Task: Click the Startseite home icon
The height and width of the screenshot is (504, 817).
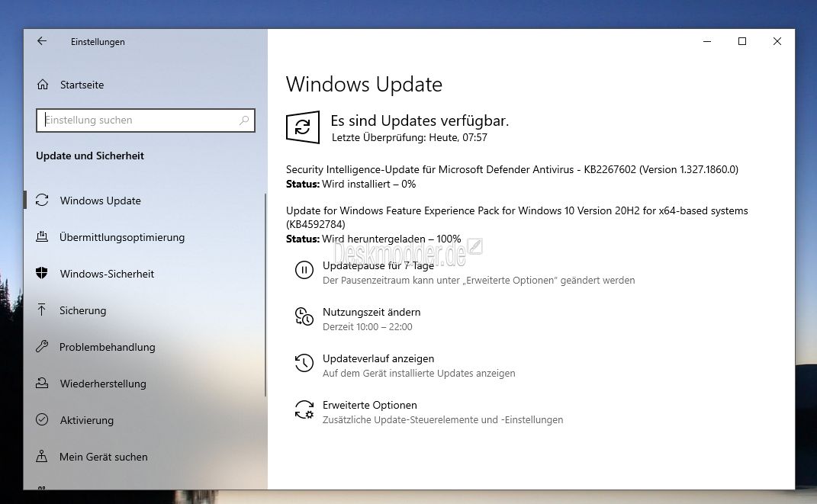Action: click(43, 85)
